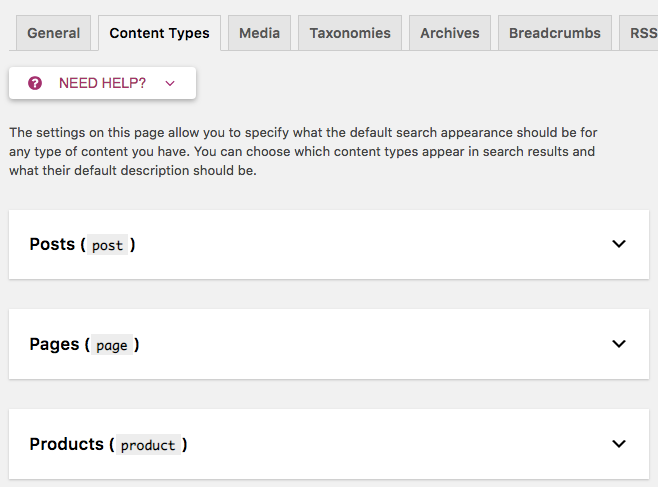This screenshot has height=487, width=658.
Task: Click the 'post' code label
Action: coord(107,246)
